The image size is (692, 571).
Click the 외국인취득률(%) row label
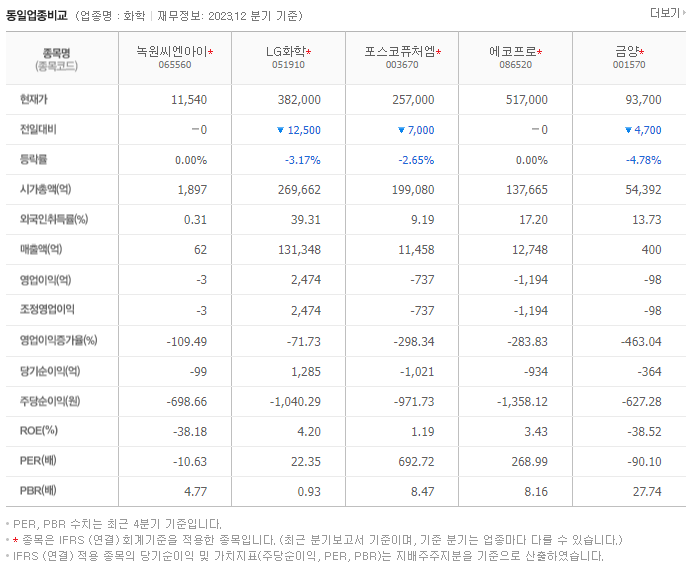[54, 219]
